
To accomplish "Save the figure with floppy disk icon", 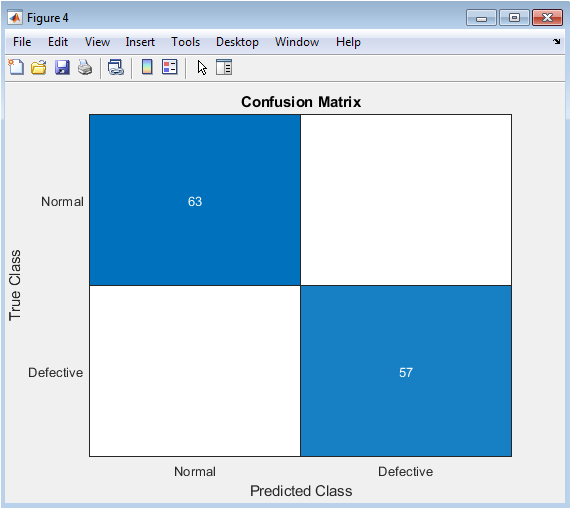I will 62,67.
